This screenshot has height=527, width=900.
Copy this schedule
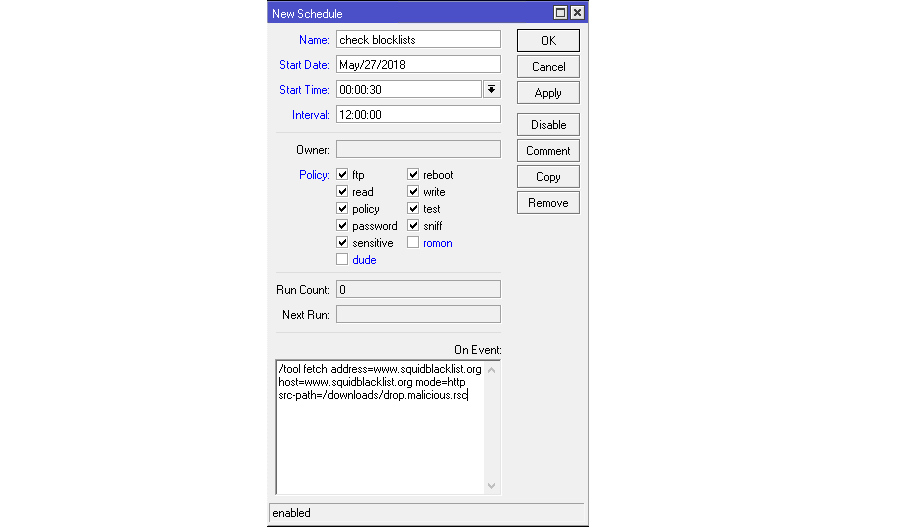click(x=548, y=177)
